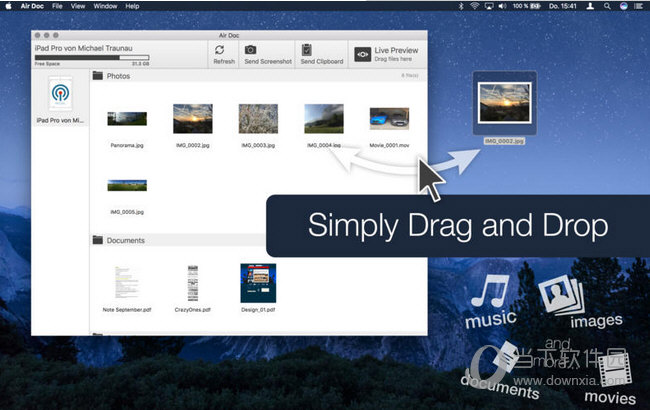Select the Movie_0001.mov thumbnail
The height and width of the screenshot is (410, 650).
(x=389, y=119)
